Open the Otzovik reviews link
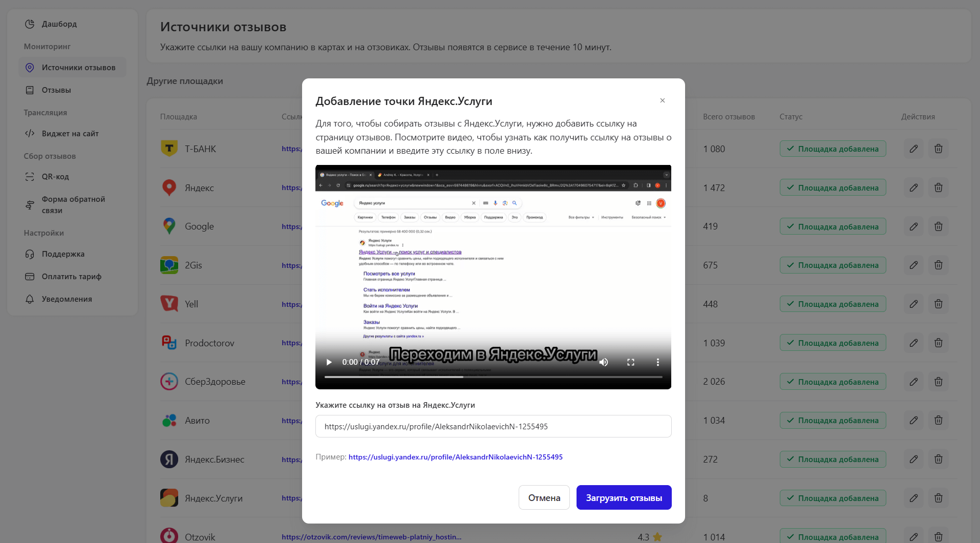Viewport: 980px width, 543px height. click(371, 537)
